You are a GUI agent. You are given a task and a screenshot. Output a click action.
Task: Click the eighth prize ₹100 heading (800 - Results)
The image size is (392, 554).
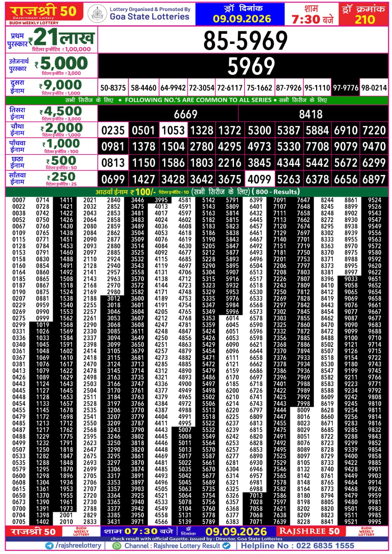(x=197, y=192)
